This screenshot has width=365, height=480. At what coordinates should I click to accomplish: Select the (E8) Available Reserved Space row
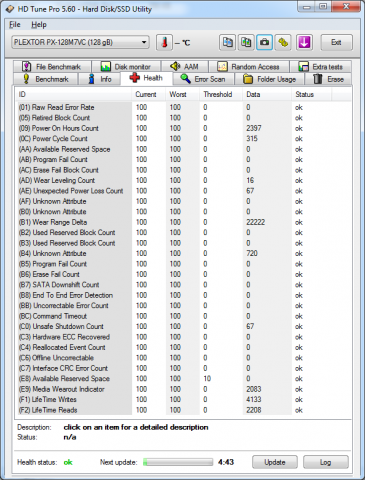click(183, 379)
